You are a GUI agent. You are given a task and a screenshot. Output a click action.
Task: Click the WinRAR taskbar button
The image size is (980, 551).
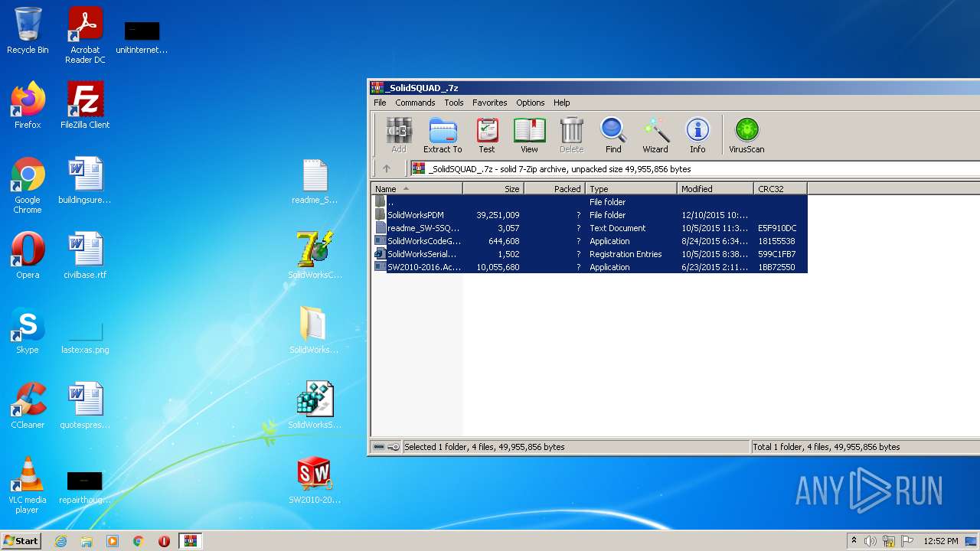[x=191, y=541]
